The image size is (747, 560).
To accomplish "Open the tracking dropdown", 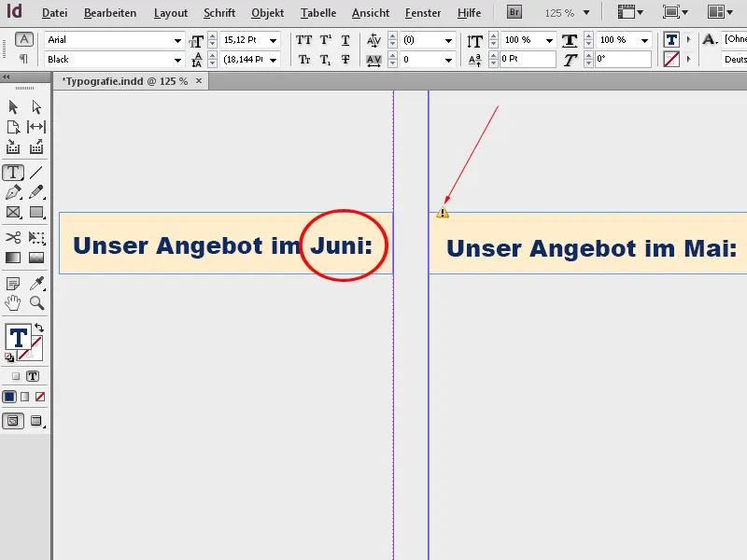I will pos(448,60).
